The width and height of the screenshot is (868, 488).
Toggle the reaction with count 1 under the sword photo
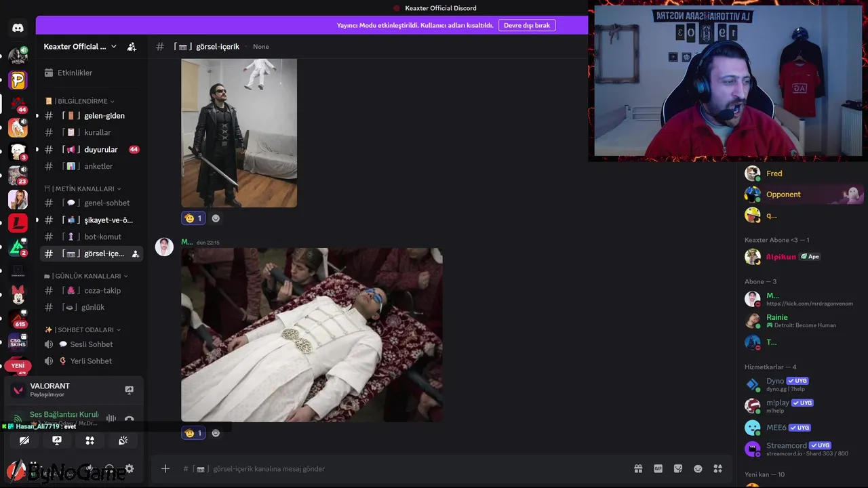[x=193, y=218]
